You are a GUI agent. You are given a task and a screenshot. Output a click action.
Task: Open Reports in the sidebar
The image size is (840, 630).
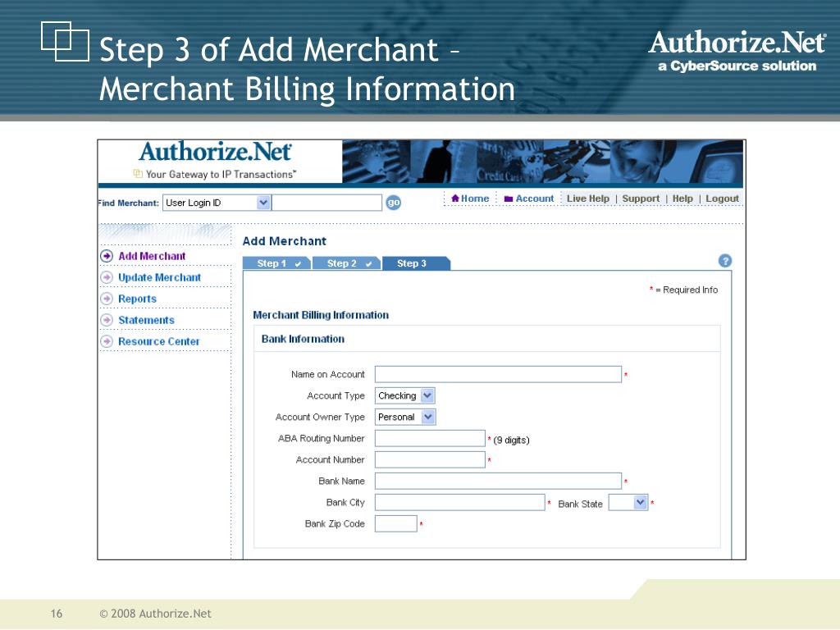[x=137, y=299]
